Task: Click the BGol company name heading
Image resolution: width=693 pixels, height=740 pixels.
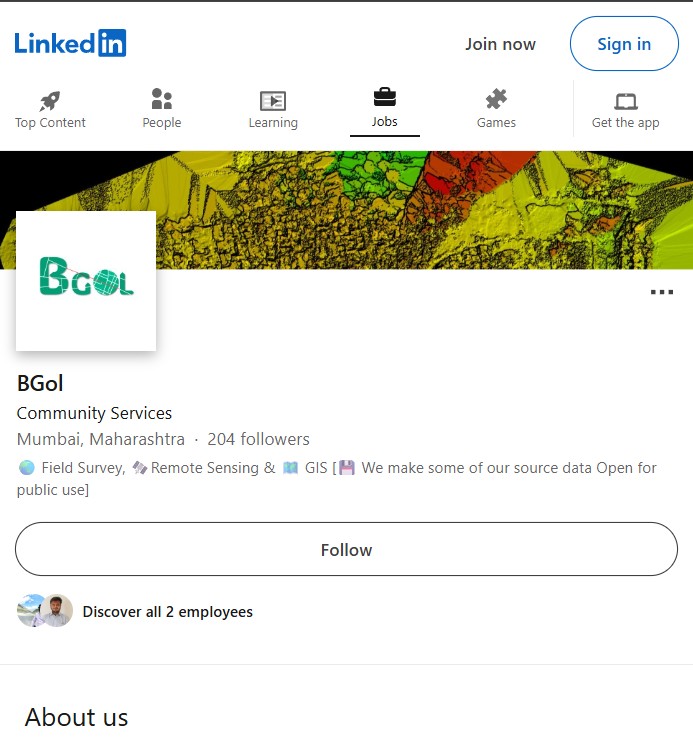Action: click(x=41, y=383)
